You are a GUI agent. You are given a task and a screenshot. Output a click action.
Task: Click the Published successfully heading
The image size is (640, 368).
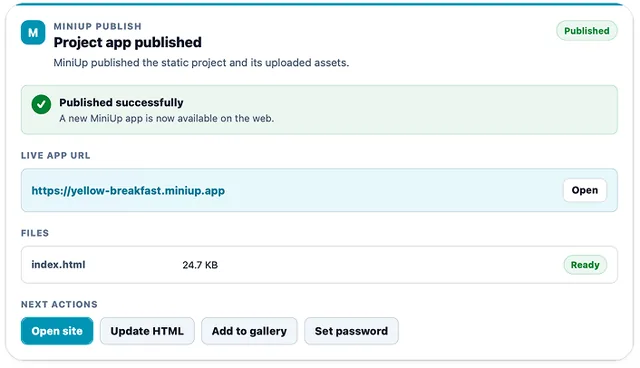(x=121, y=102)
